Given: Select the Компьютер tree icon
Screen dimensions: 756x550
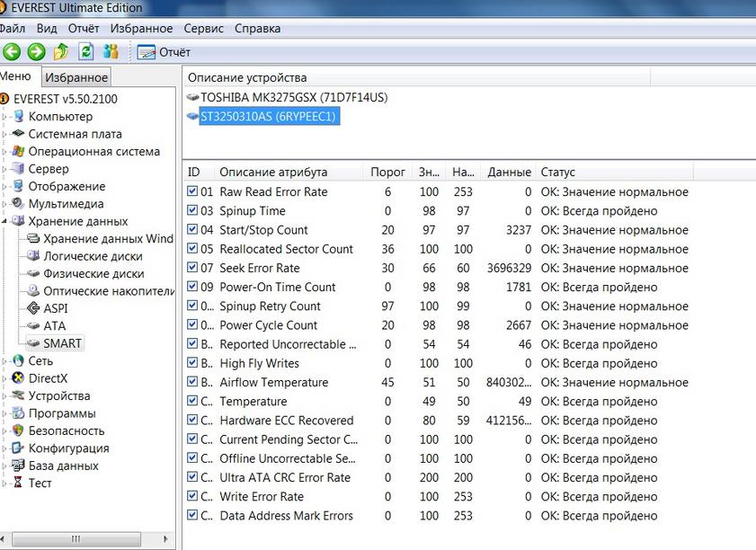Looking at the screenshot, I should (x=18, y=116).
